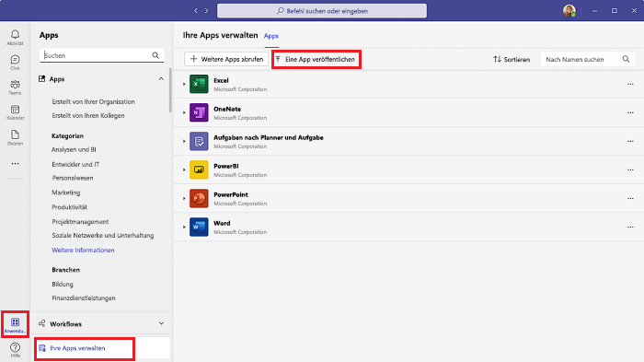Screen dimensions: 644x362
Task: Click the Workflows section label
Action: (x=65, y=324)
